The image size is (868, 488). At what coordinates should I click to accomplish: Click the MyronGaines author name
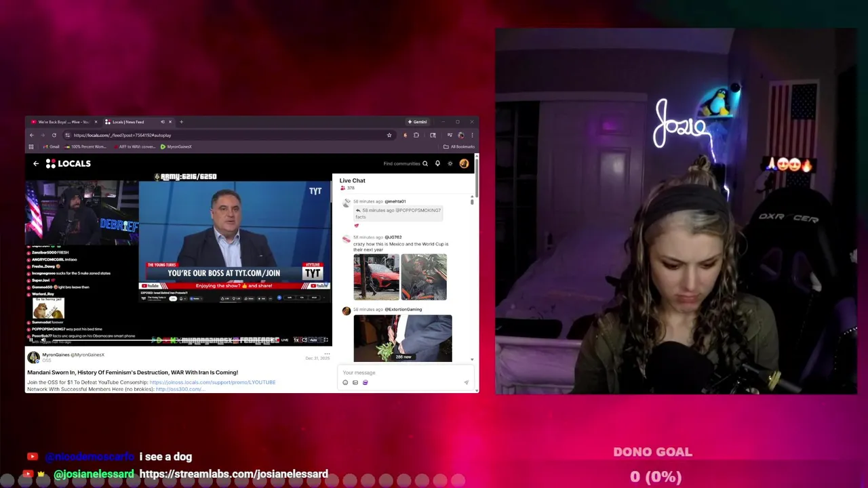pos(56,354)
